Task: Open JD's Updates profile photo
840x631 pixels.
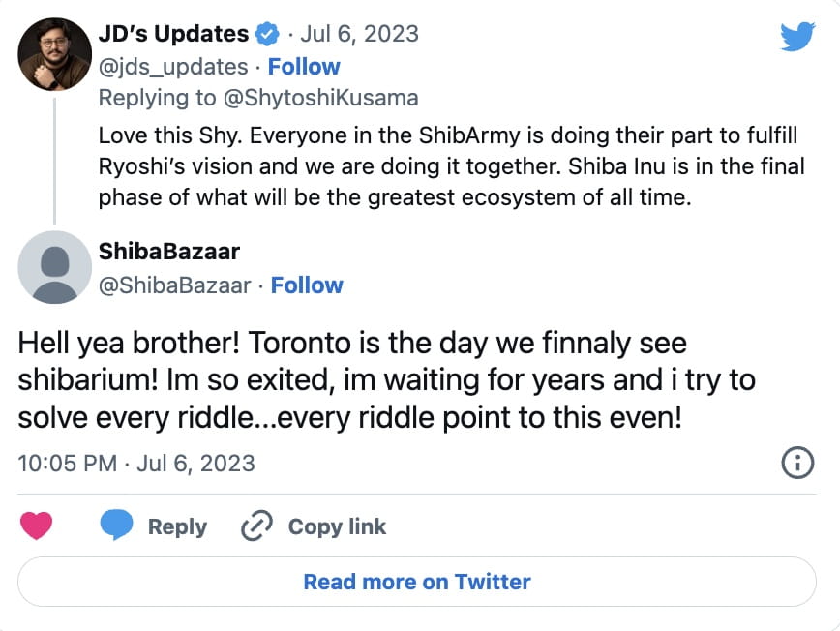Action: coord(55,53)
